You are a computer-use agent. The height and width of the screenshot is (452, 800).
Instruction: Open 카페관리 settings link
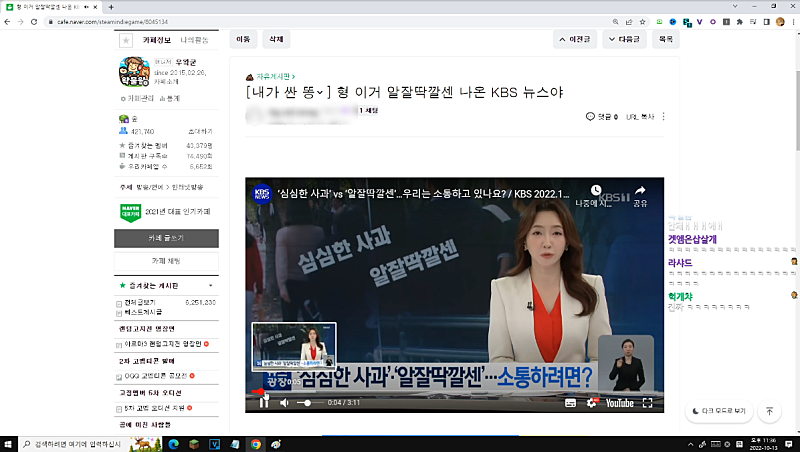pos(137,98)
